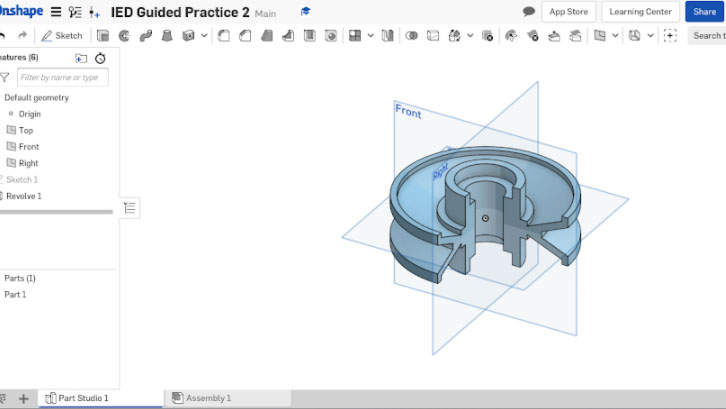Expand the pattern tools dropdown arrow
The image size is (726, 409).
coord(370,36)
